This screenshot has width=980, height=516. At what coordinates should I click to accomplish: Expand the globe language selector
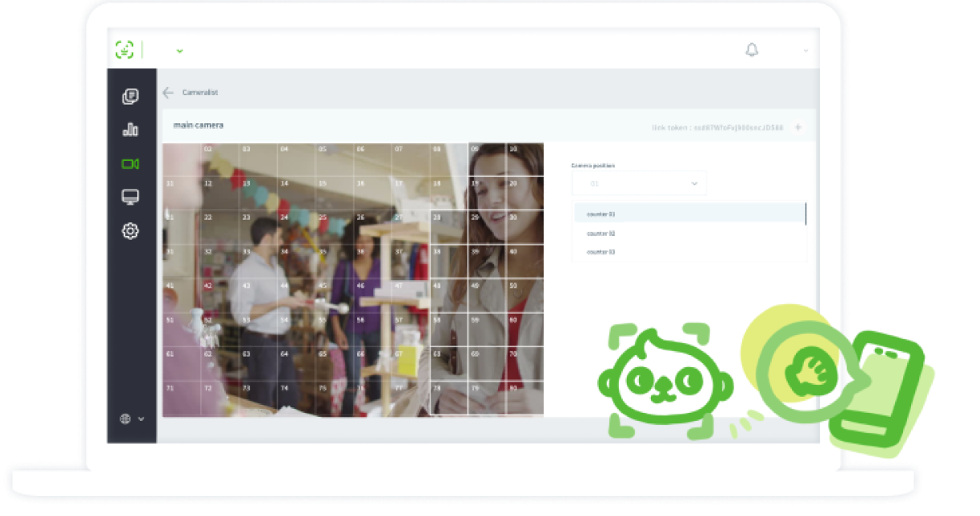pos(132,418)
